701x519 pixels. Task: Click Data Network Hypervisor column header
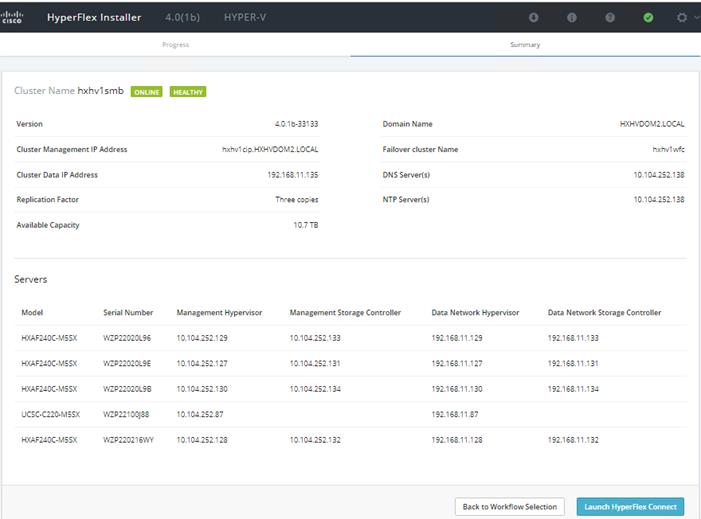[x=475, y=312]
